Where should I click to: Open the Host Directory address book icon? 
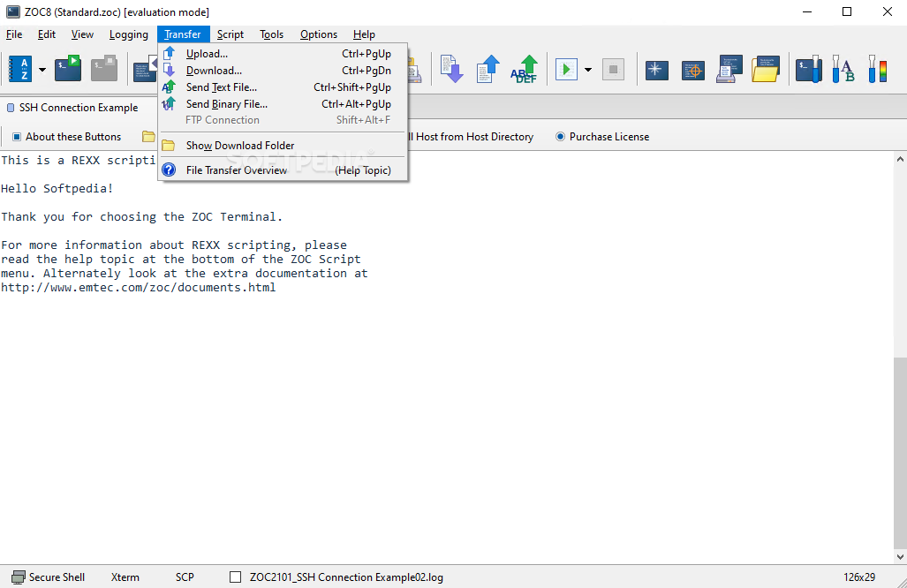pyautogui.click(x=20, y=70)
